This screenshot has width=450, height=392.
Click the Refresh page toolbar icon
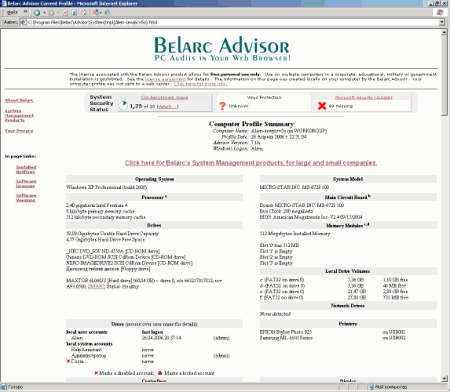click(x=74, y=13)
